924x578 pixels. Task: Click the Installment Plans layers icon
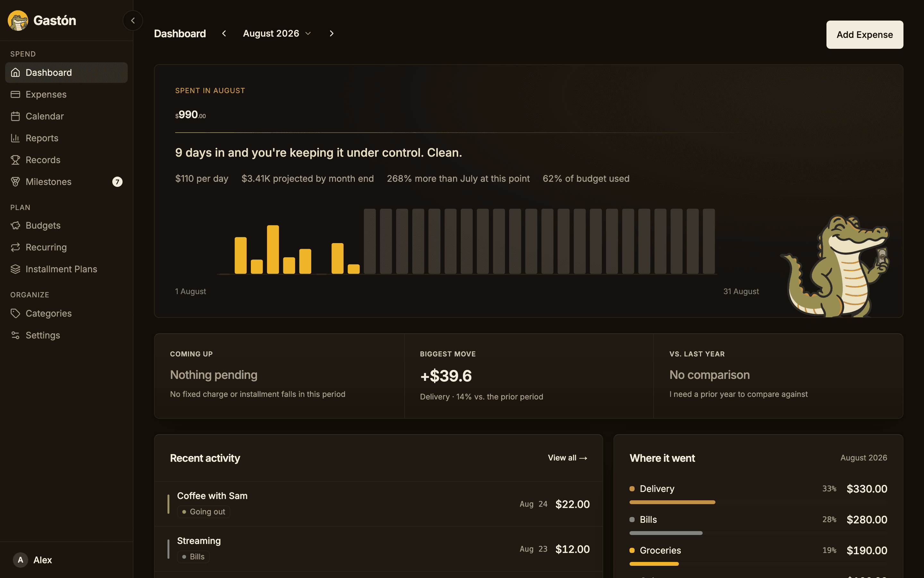click(x=15, y=269)
